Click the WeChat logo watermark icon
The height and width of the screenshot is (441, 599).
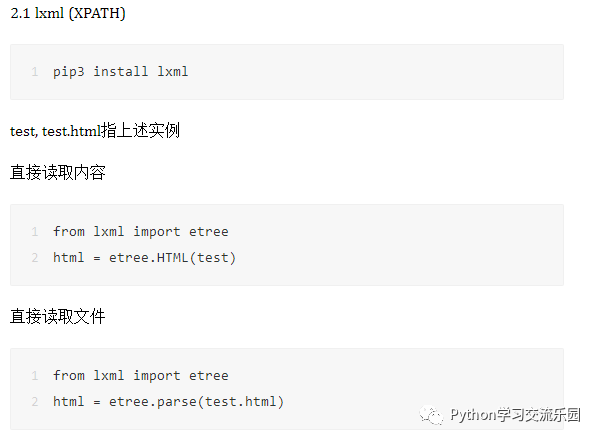431,415
